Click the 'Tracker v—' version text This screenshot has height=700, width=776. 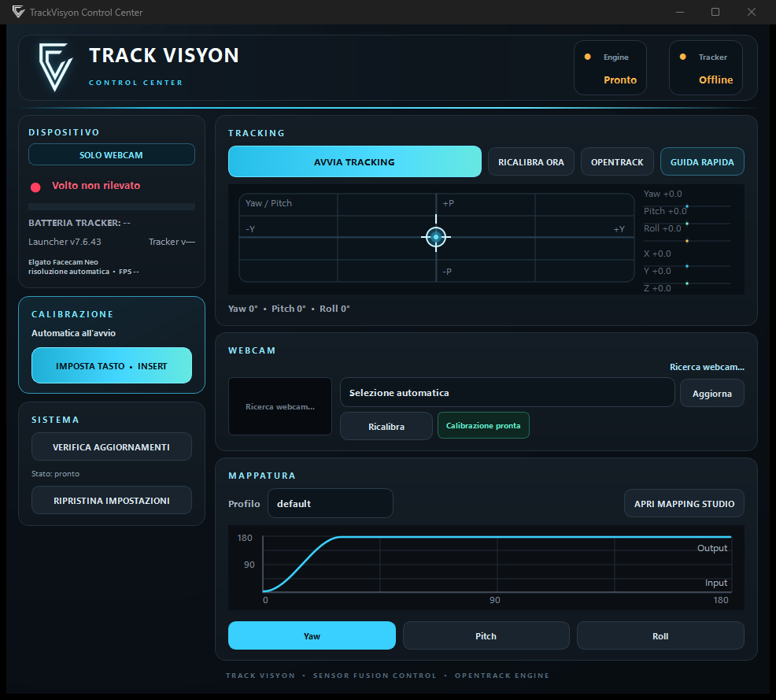click(x=172, y=242)
